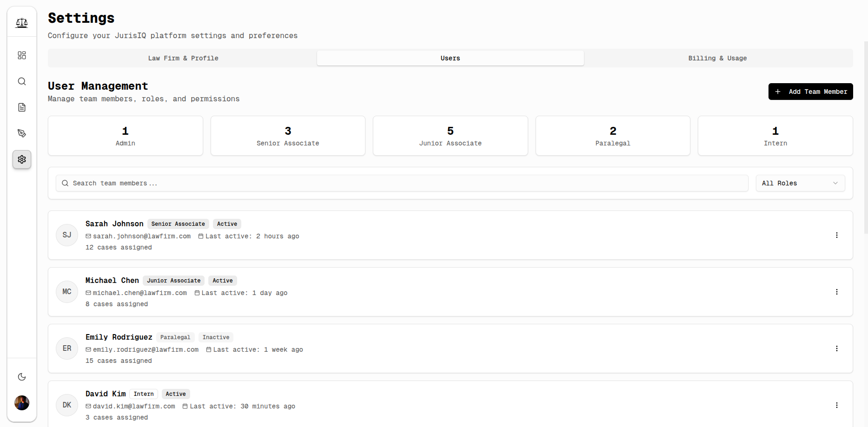The height and width of the screenshot is (427, 868).
Task: Open the search icon in the sidebar
Action: coord(22,81)
